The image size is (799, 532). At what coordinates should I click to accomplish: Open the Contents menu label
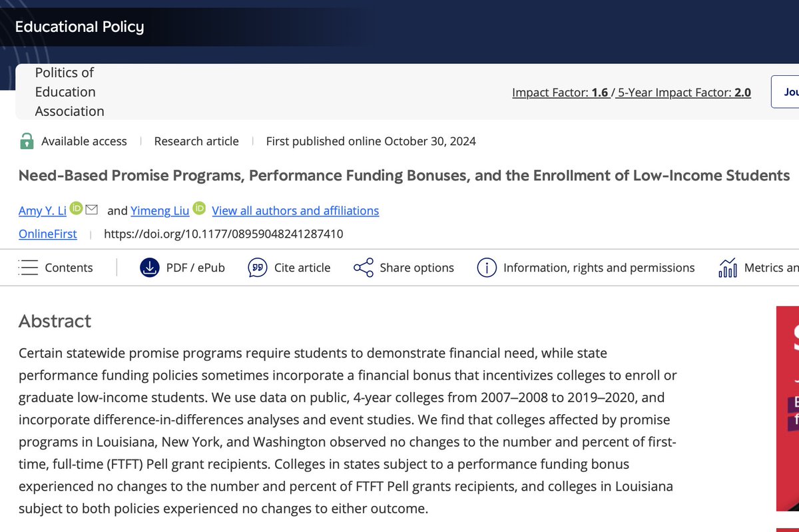[69, 268]
